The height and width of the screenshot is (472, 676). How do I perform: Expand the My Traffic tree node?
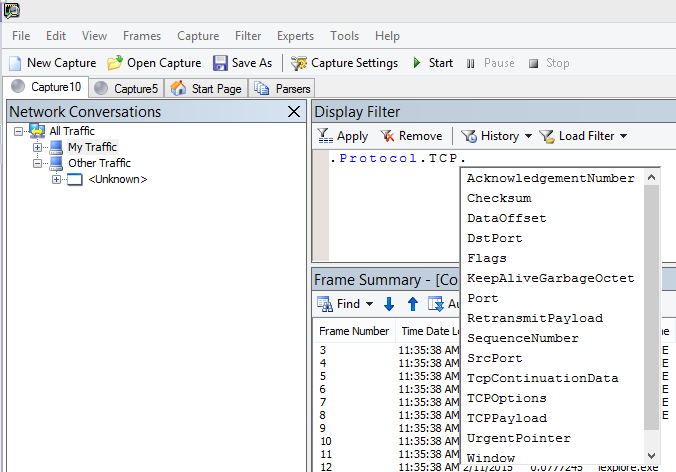[38, 147]
